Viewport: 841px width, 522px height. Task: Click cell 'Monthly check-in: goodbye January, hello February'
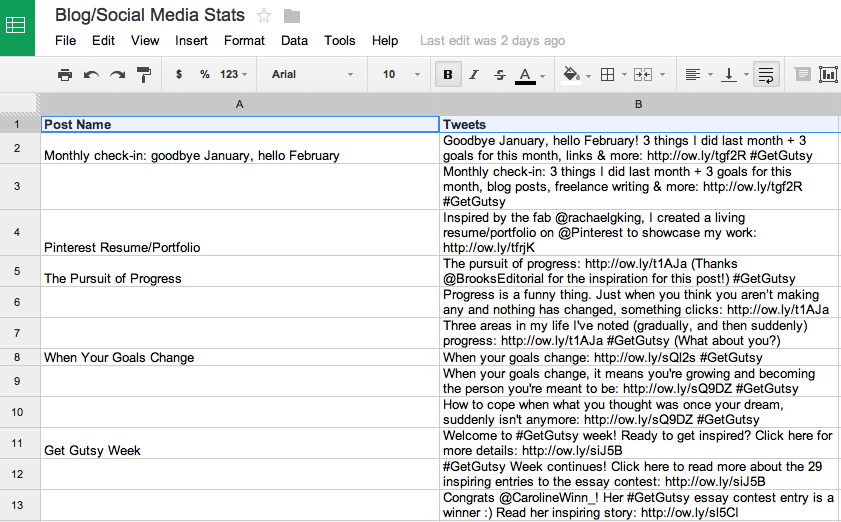(240, 148)
